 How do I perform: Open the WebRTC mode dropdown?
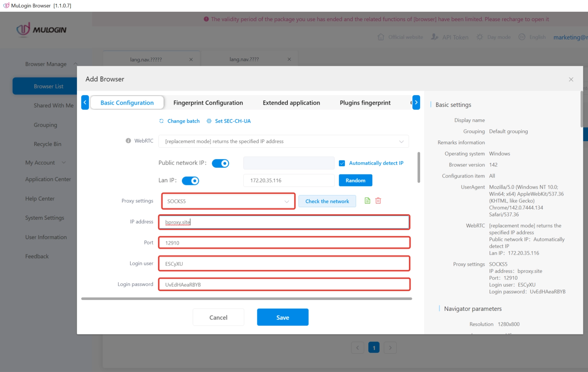tap(401, 141)
